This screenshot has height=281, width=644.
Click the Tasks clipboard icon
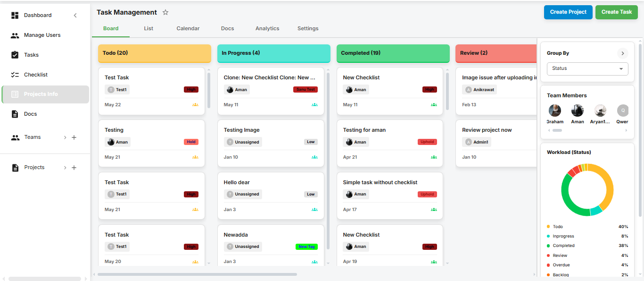[x=15, y=55]
